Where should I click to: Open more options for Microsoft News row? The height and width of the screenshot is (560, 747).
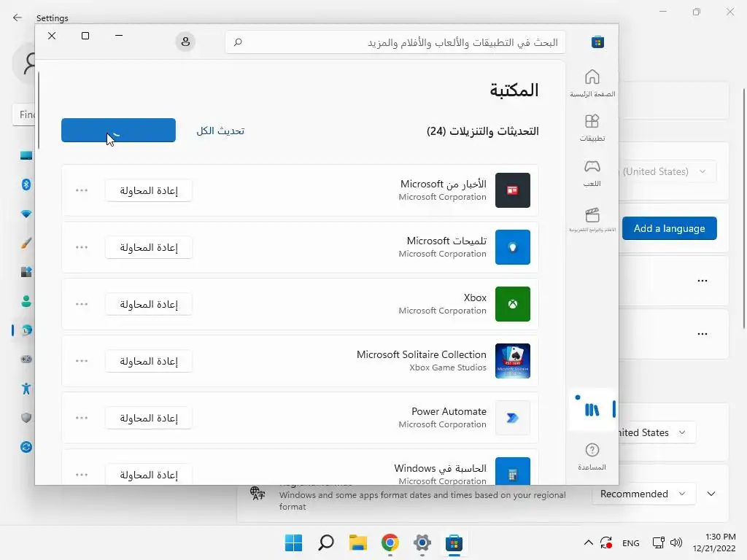pos(82,190)
